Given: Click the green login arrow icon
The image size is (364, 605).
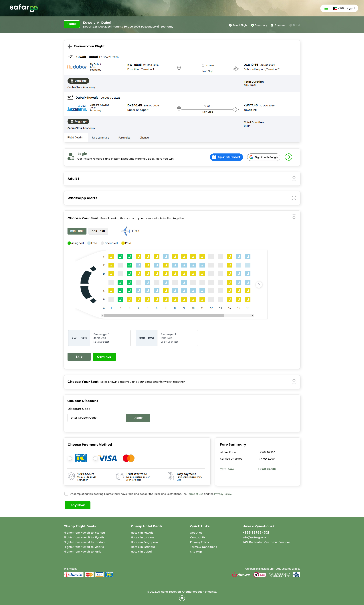Looking at the screenshot, I should (x=288, y=157).
